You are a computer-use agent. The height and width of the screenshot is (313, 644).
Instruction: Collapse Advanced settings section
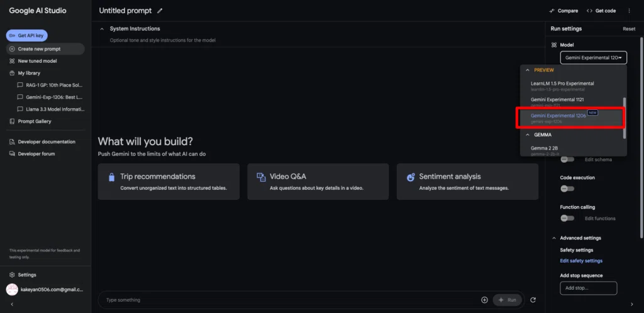pos(553,238)
